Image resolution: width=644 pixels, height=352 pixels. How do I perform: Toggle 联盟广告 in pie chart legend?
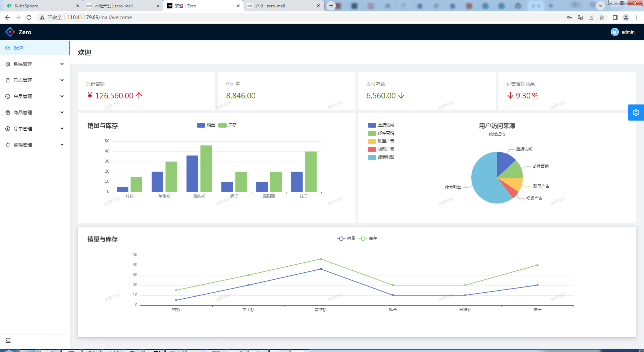coord(381,141)
